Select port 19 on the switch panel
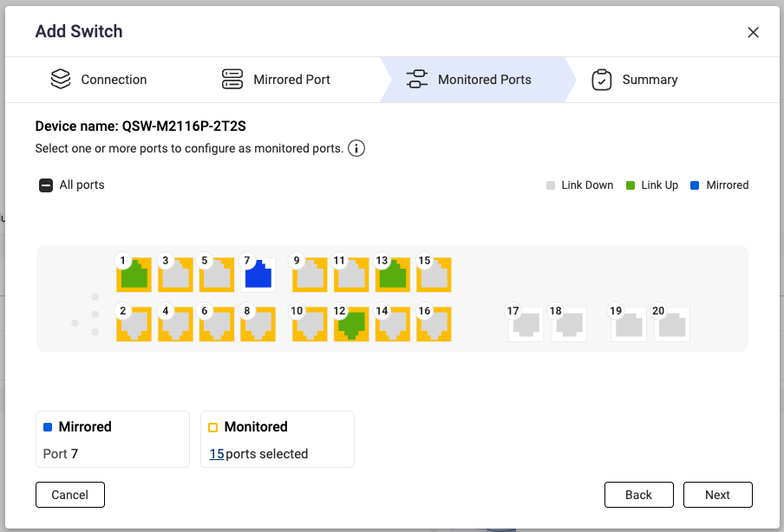The height and width of the screenshot is (532, 784). pyautogui.click(x=629, y=325)
